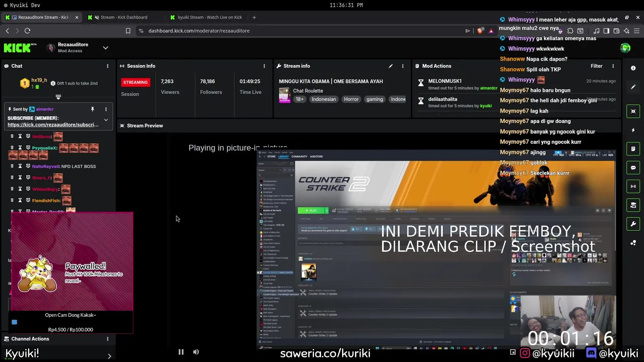Click the Indonesian stream tag

[x=324, y=99]
